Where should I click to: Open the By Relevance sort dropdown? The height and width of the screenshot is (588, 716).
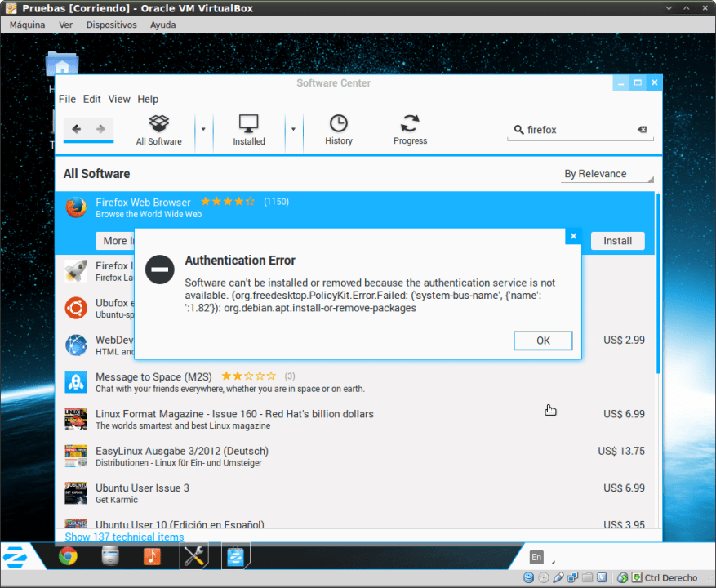click(x=608, y=174)
